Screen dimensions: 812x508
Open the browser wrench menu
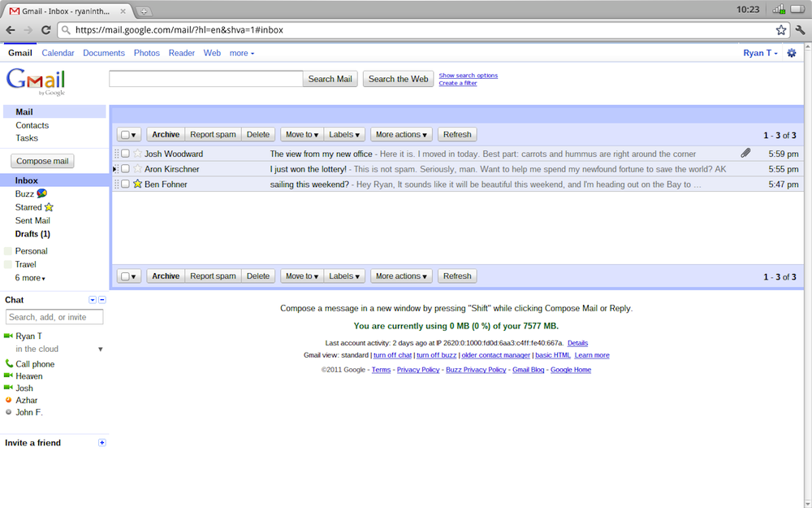point(800,30)
